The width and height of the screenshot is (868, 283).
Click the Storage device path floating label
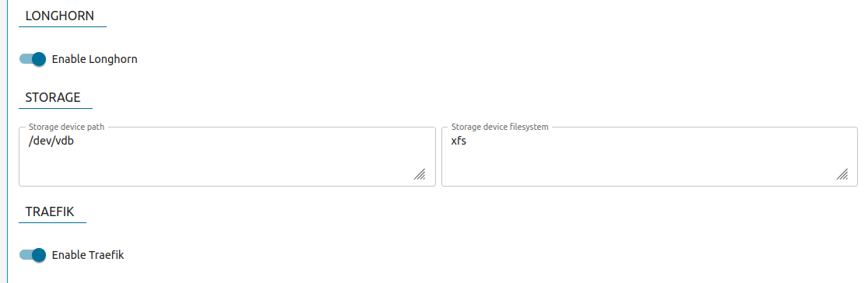point(66,127)
